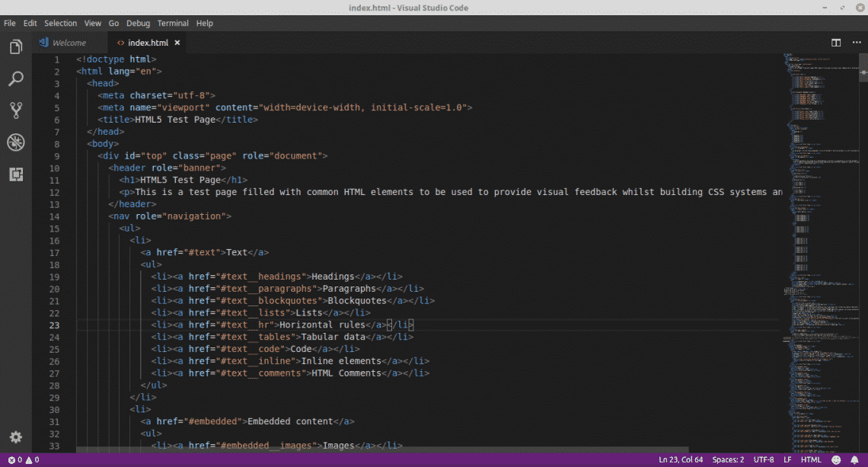Show errors and warnings in status bar
Viewport: 868px width, 467px height.
pos(23,460)
